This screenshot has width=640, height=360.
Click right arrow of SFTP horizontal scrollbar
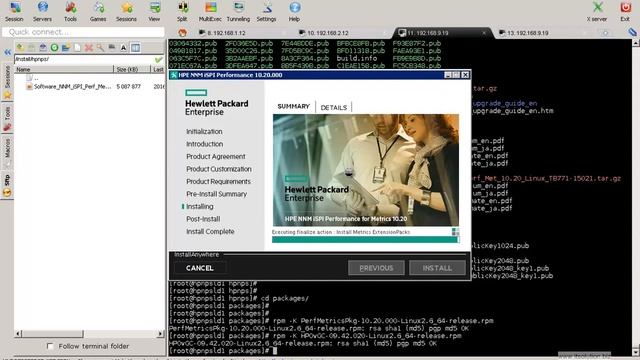click(160, 334)
